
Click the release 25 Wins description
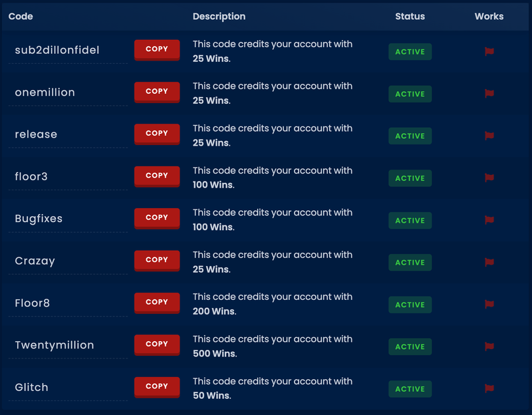click(273, 136)
